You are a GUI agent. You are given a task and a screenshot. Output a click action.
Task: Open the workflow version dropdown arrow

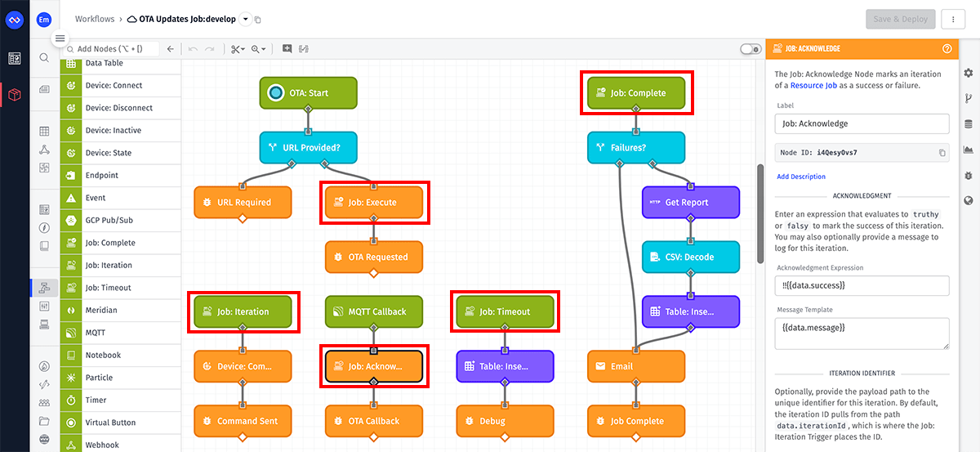click(246, 19)
